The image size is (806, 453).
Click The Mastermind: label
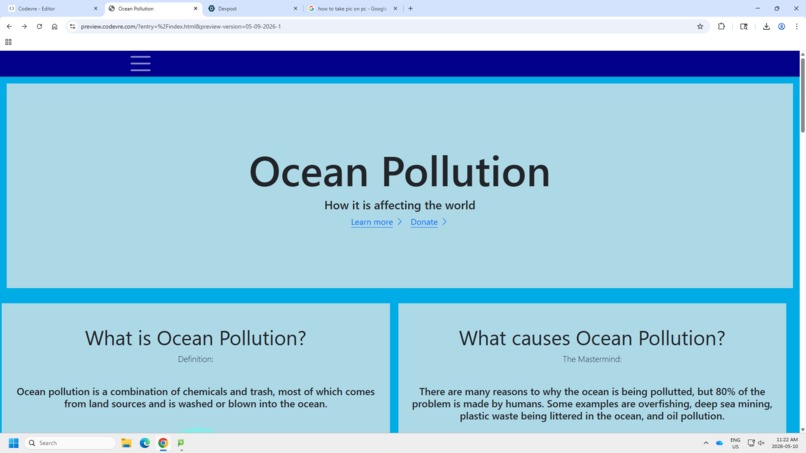[592, 359]
